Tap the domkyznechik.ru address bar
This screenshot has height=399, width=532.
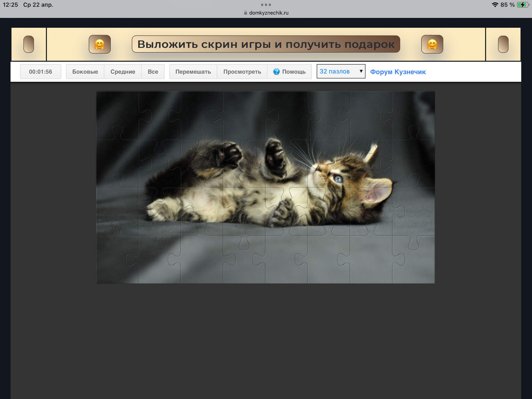(x=268, y=13)
